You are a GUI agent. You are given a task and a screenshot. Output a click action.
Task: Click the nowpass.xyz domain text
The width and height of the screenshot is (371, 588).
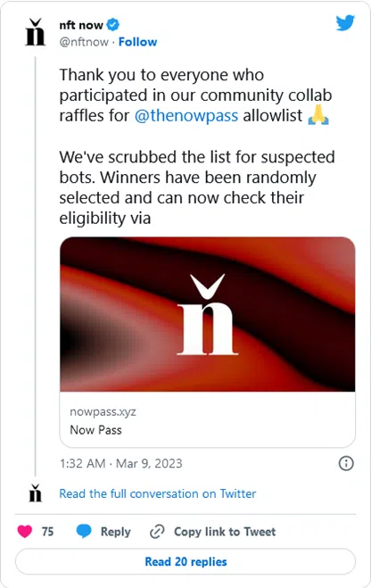point(103,411)
